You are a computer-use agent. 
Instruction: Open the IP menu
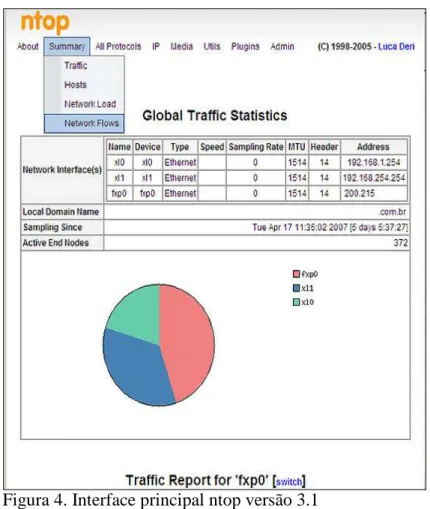tap(156, 46)
